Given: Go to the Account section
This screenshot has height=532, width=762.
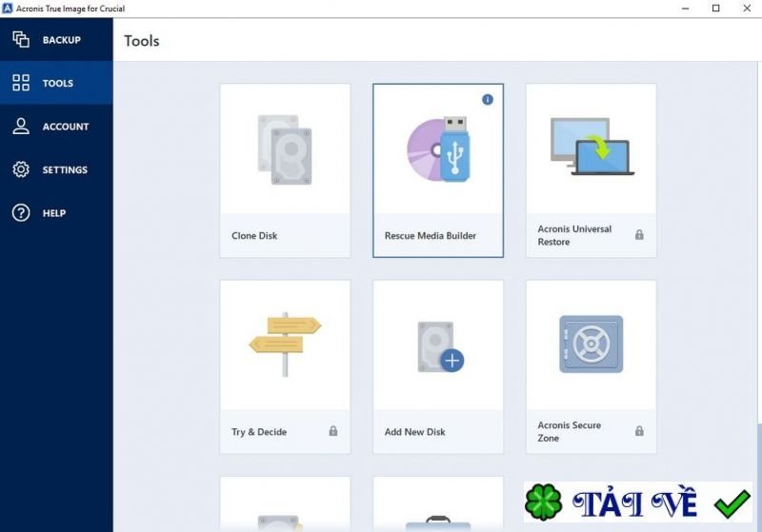Looking at the screenshot, I should tap(56, 127).
